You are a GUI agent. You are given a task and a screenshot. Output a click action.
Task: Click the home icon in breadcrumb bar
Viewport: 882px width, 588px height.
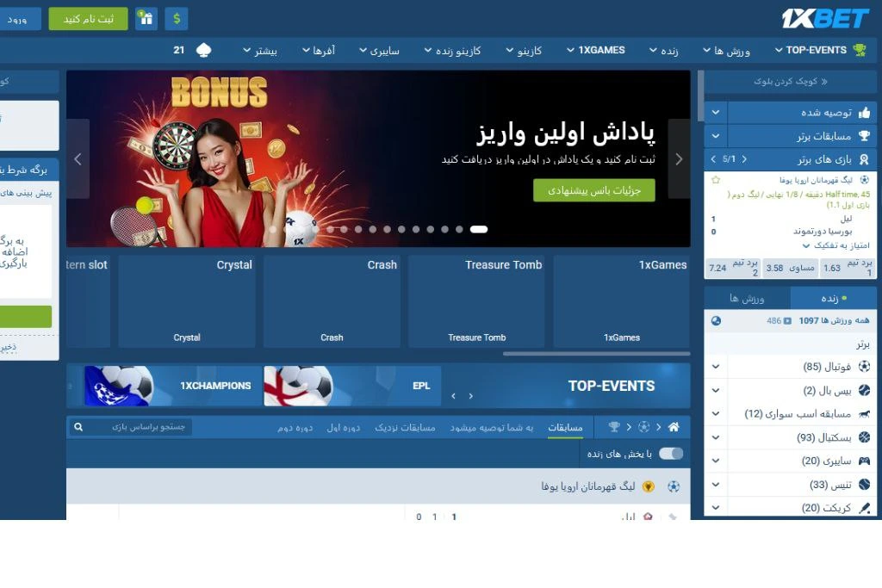click(x=674, y=427)
